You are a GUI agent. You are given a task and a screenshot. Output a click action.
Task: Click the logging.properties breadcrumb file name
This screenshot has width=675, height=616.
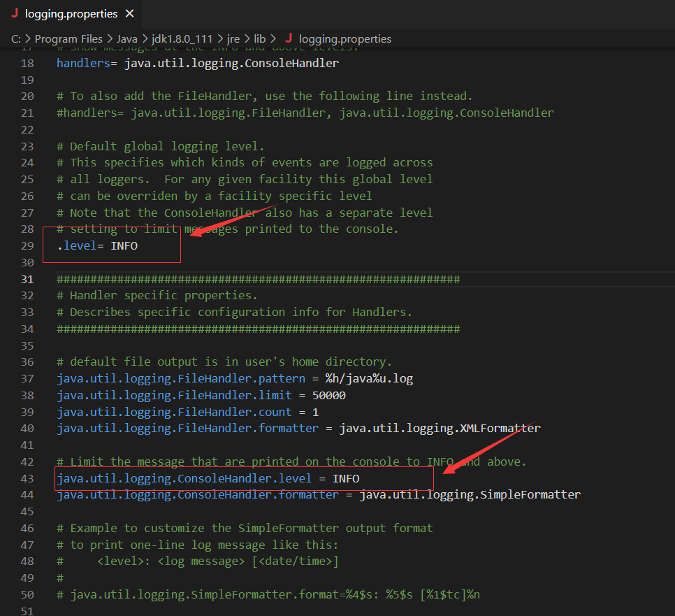point(344,39)
